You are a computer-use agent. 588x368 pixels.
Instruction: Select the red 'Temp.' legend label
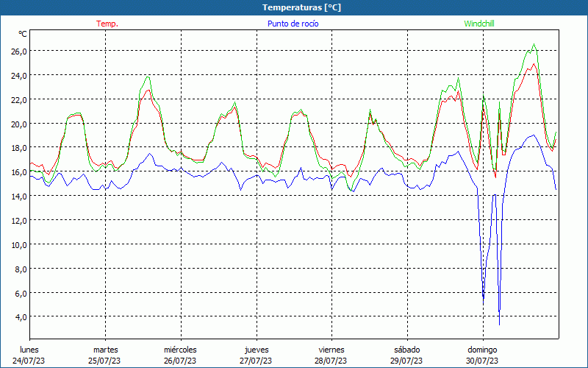107,24
